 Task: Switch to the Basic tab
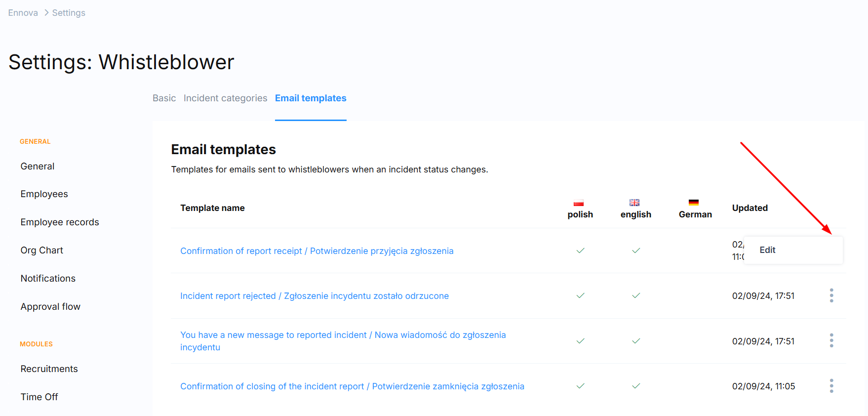(x=164, y=98)
